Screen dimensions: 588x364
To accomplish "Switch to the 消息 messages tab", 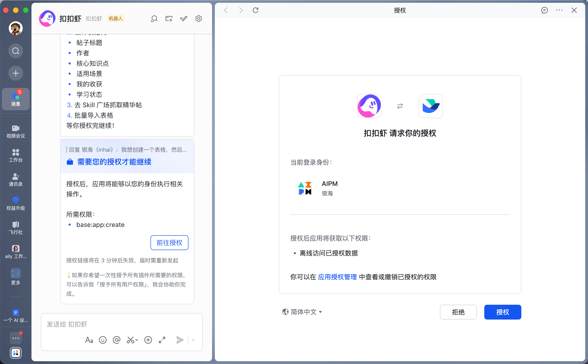I will click(16, 99).
